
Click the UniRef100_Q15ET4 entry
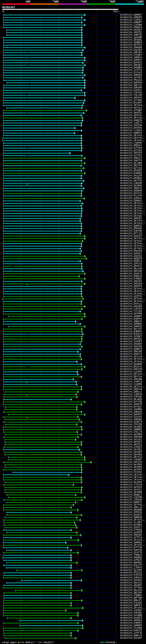[x=131, y=422]
